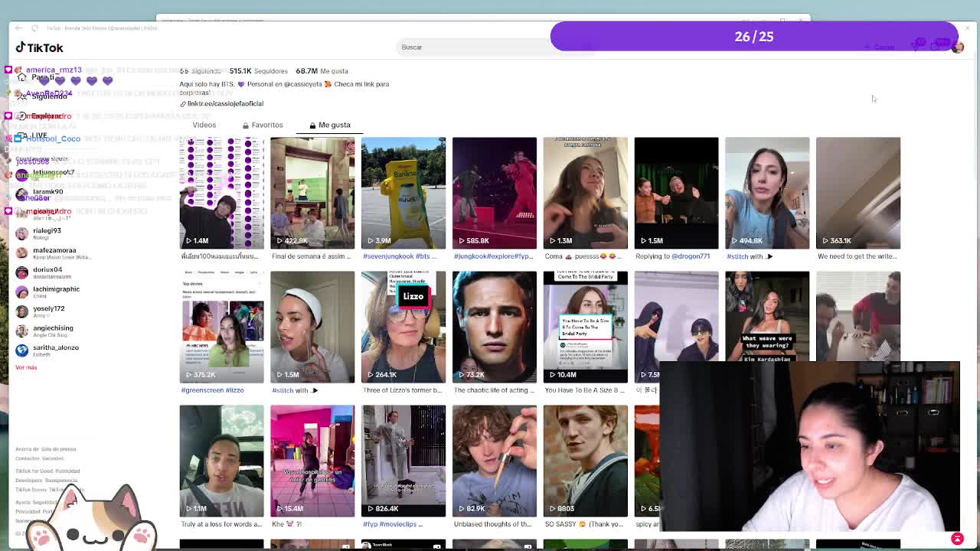The image size is (980, 551).
Task: Open the rialegi93 username text
Action: 47,230
